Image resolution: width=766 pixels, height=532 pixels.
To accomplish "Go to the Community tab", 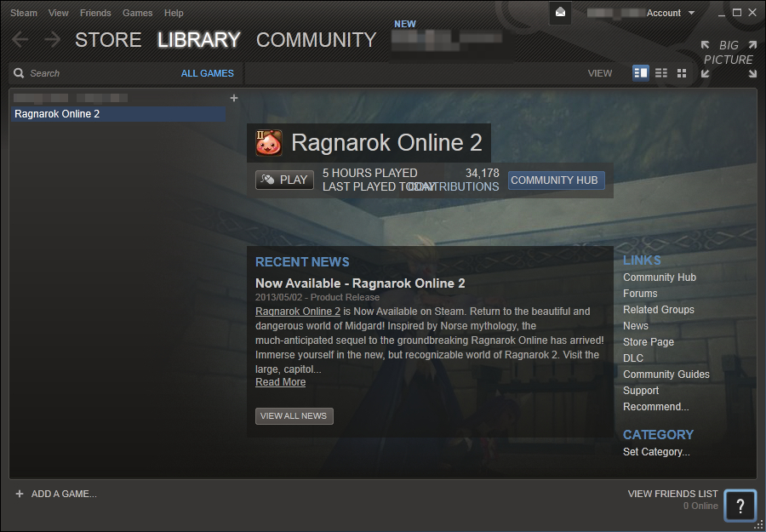I will pos(316,40).
